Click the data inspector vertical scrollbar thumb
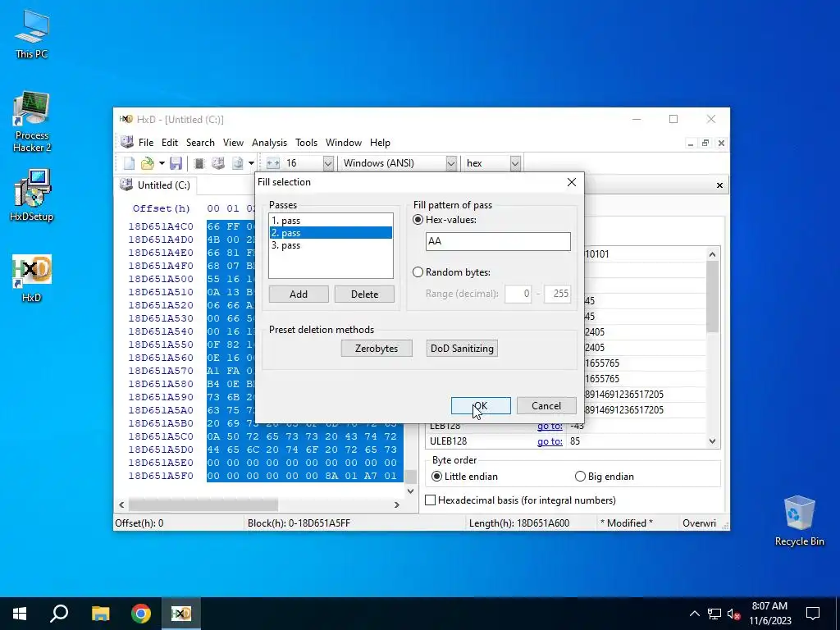Screen dimensions: 840x630 tap(712, 297)
